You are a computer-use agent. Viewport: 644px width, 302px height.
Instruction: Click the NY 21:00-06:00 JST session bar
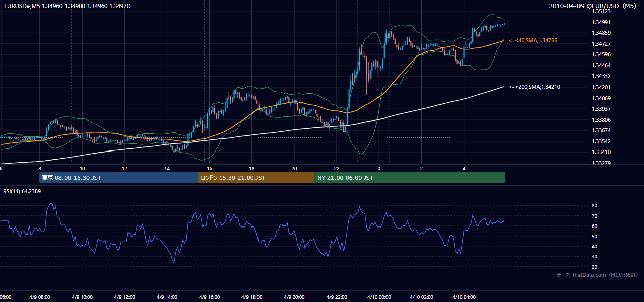click(410, 178)
